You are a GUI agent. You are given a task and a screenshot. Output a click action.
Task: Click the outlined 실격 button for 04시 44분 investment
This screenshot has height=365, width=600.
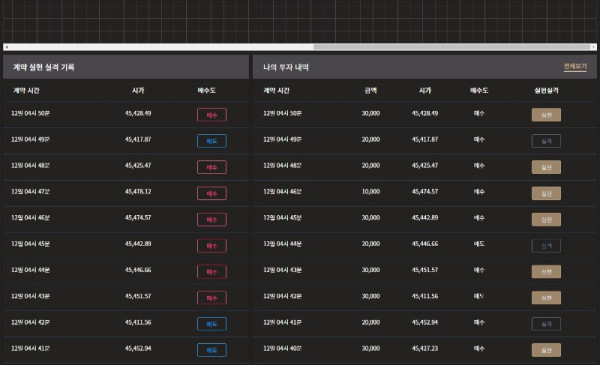[x=546, y=246]
